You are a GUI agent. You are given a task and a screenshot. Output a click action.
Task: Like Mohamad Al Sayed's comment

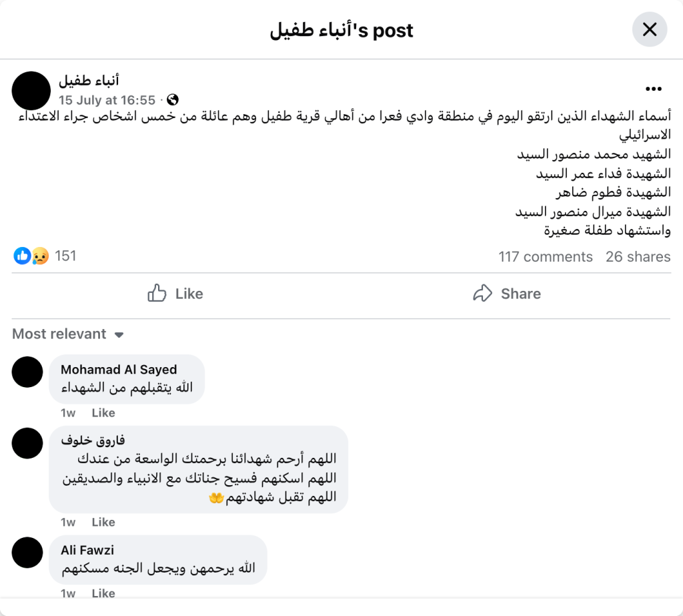(103, 413)
